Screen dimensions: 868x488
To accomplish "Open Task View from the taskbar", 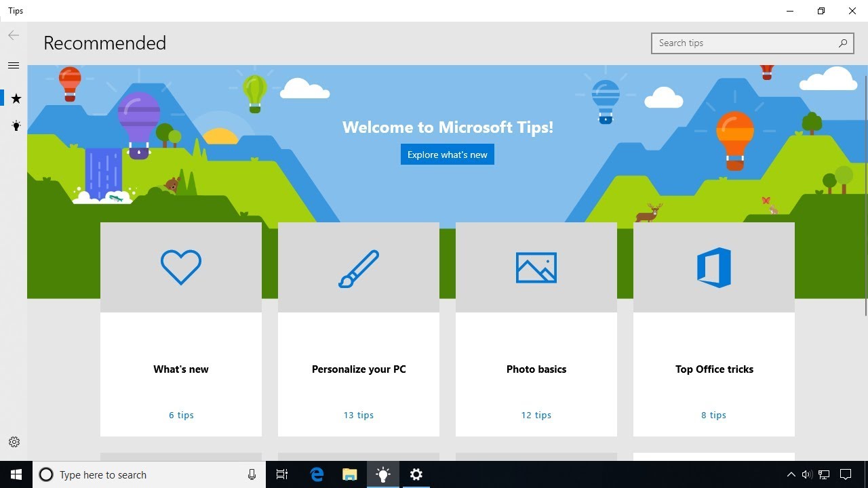I will pos(282,474).
